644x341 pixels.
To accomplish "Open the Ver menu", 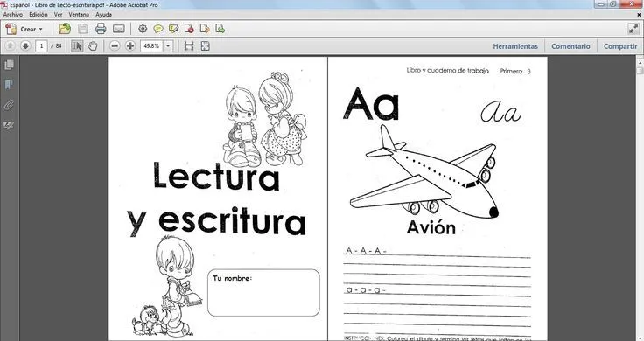I will click(x=59, y=14).
